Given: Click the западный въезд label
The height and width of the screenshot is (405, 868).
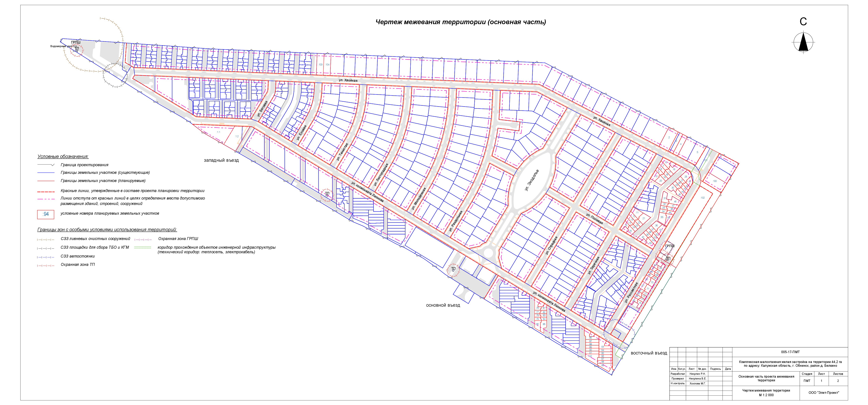Looking at the screenshot, I should [x=221, y=160].
